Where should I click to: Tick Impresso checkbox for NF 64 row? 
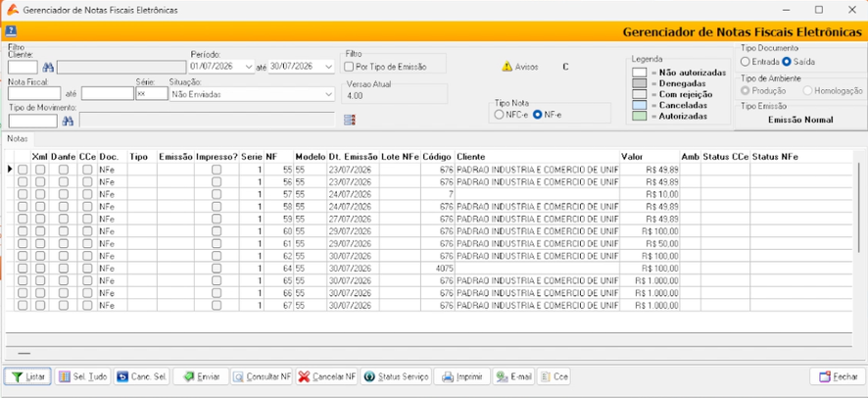[217, 269]
